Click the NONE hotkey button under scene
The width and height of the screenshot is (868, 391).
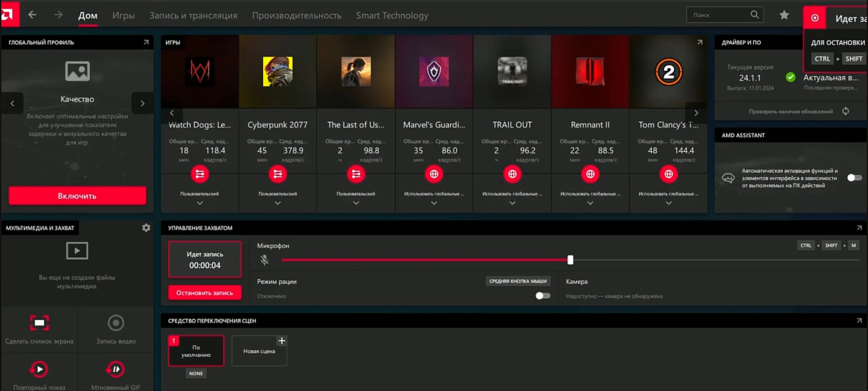[x=196, y=373]
